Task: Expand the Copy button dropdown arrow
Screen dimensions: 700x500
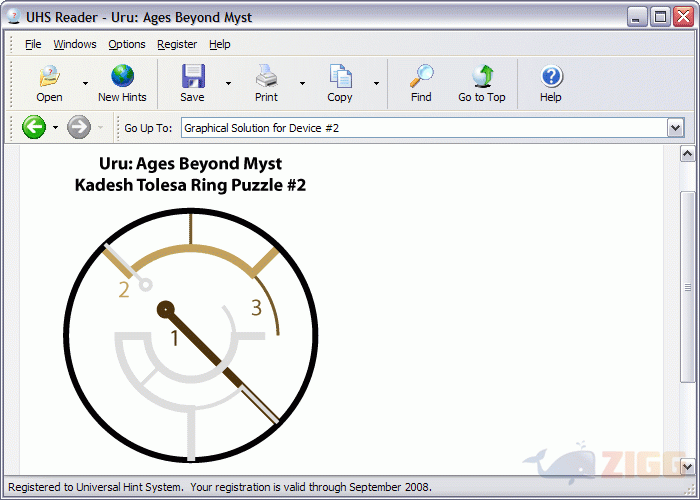Action: point(376,83)
